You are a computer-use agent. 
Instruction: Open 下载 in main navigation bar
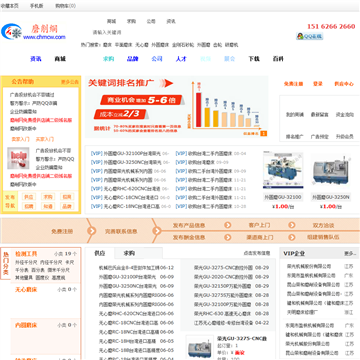point(254,59)
